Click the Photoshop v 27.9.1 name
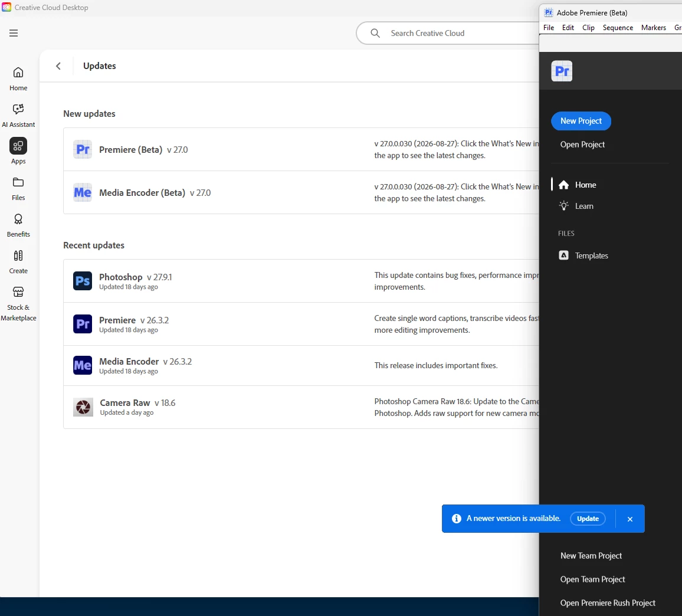Viewport: 682px width, 616px height. coord(135,277)
